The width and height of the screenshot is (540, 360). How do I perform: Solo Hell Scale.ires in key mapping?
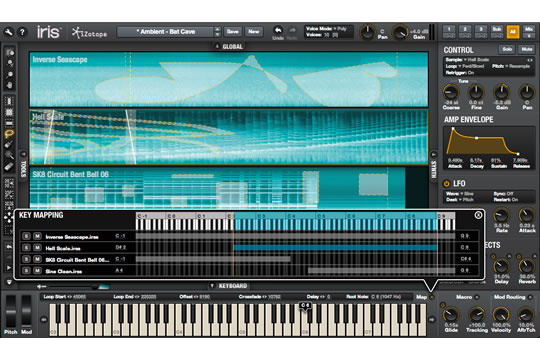pyautogui.click(x=26, y=248)
